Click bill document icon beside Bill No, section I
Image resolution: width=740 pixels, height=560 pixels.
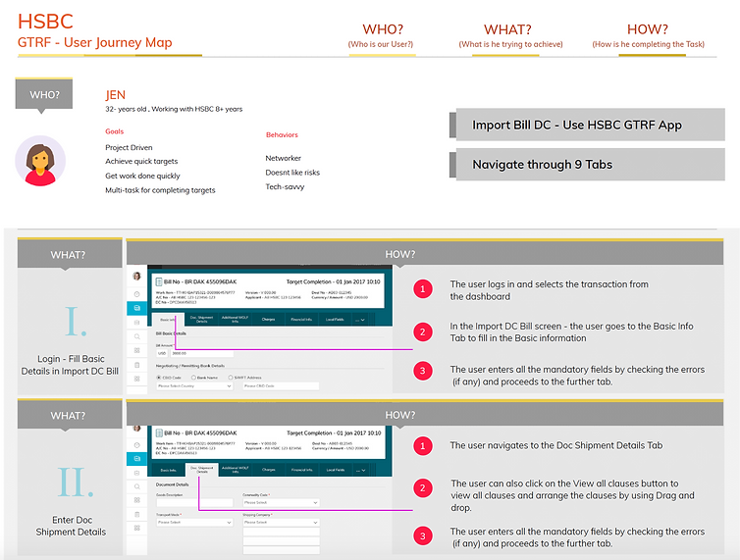pos(159,281)
